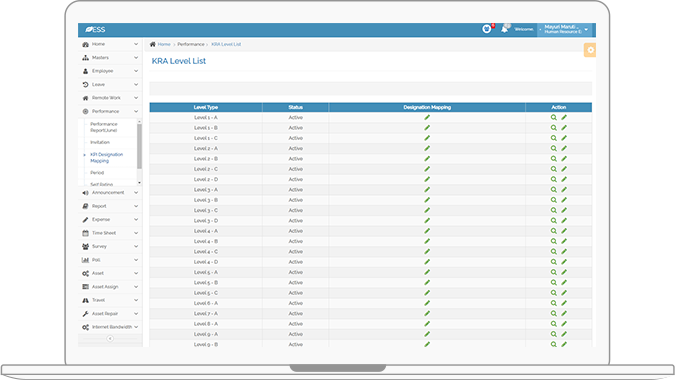Open Period submenu item
Image resolution: width=675 pixels, height=380 pixels.
click(97, 173)
